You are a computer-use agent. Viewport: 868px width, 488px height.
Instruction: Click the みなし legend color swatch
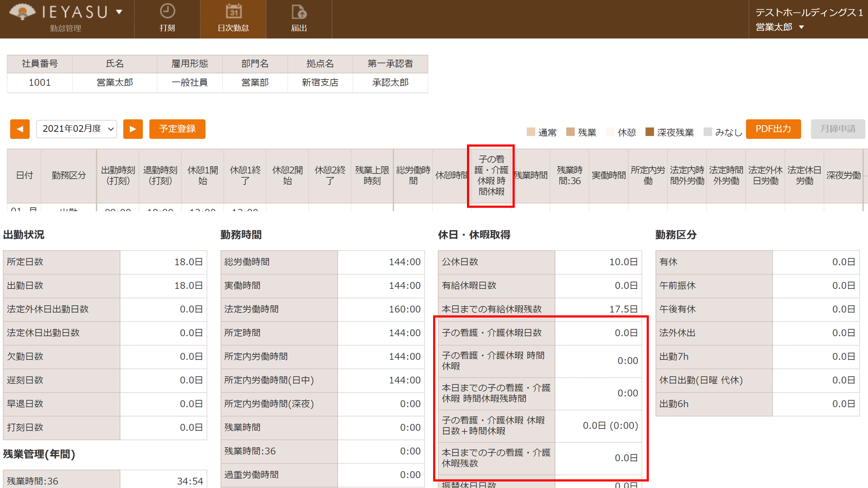pos(708,132)
